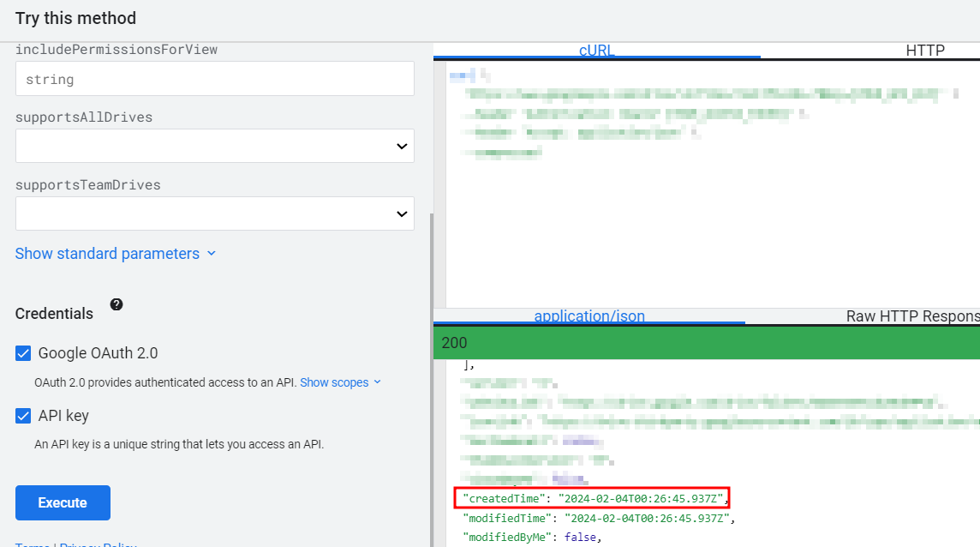Switch to the cURL tab
Image resolution: width=980 pixels, height=547 pixels.
(x=597, y=50)
